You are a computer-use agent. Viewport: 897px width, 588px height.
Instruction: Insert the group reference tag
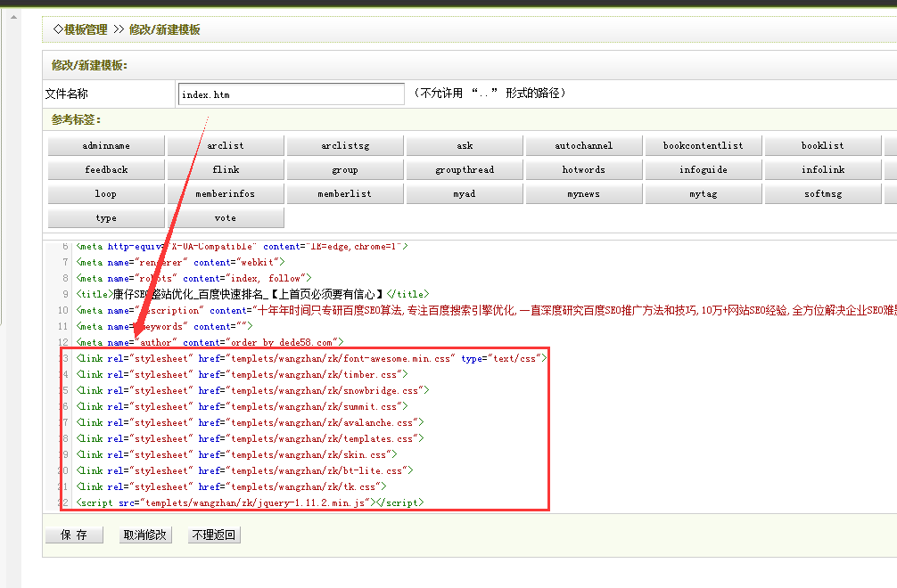(345, 169)
